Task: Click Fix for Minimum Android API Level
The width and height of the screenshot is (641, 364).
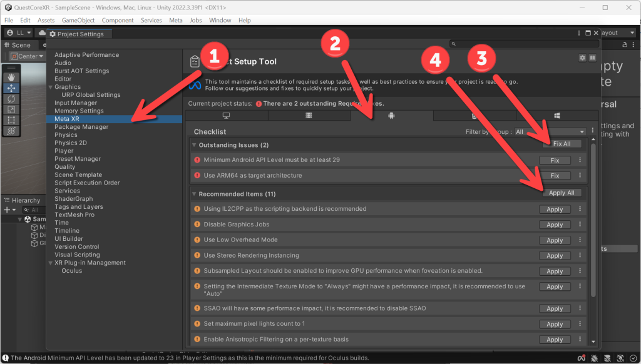Action: [x=555, y=161]
